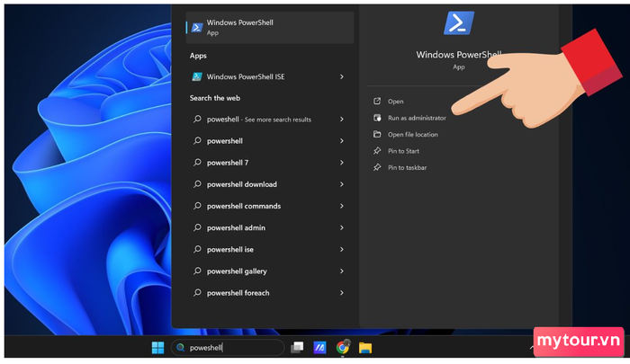Select 'powershell ise' web search text

pyautogui.click(x=230, y=249)
